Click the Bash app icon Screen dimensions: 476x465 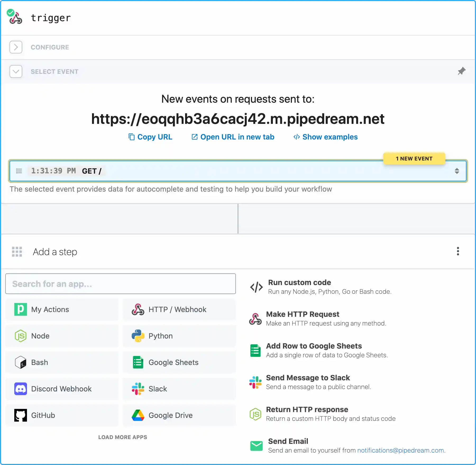point(20,362)
